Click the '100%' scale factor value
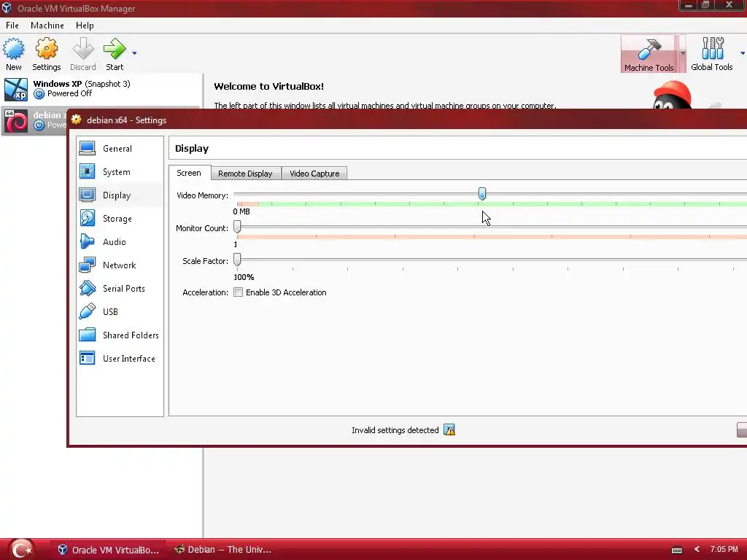Viewport: 747px width, 560px height. pos(244,277)
